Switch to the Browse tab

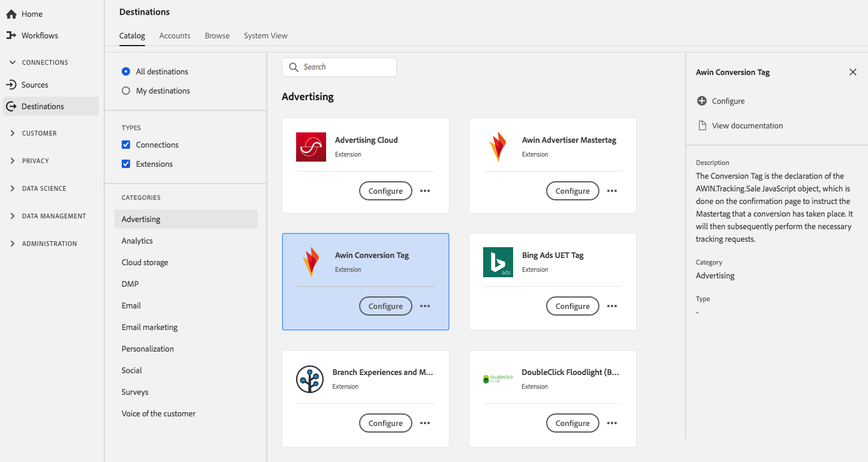[217, 36]
